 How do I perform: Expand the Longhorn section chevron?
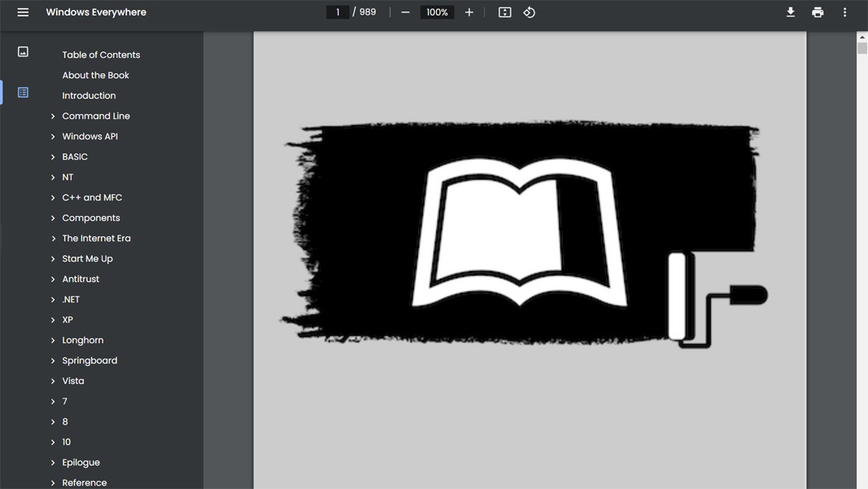53,341
